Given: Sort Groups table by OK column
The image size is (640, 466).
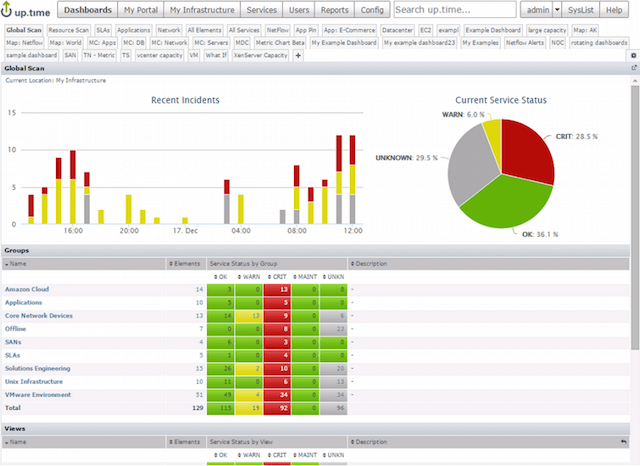Looking at the screenshot, I should [221, 277].
